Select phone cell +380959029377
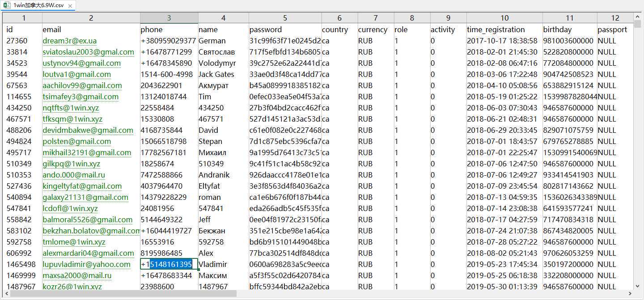Screen dimensions: 644x300 (x=169, y=41)
